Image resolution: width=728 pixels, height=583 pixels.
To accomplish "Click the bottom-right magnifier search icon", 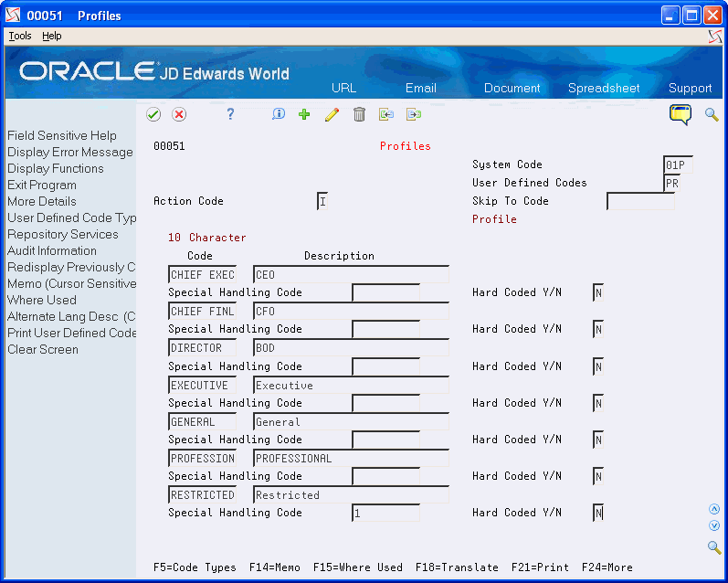I will (x=714, y=547).
